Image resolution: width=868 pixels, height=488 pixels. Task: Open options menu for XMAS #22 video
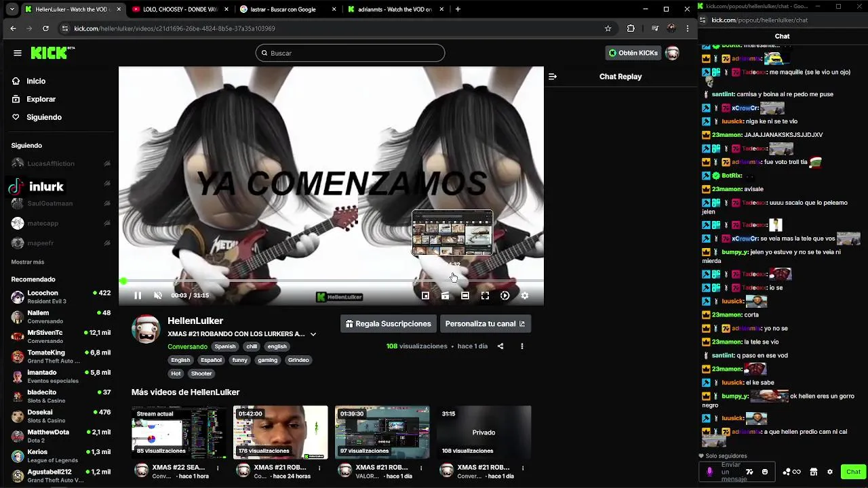click(218, 468)
